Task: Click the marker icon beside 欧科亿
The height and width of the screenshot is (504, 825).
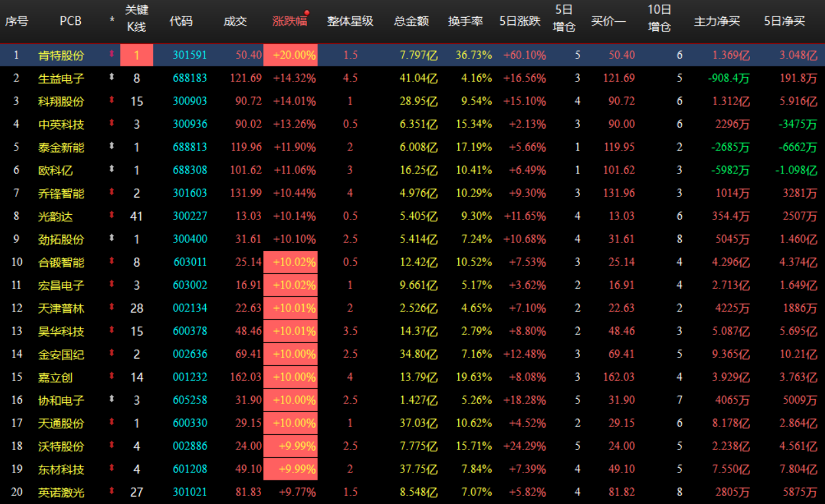Action: 112,170
